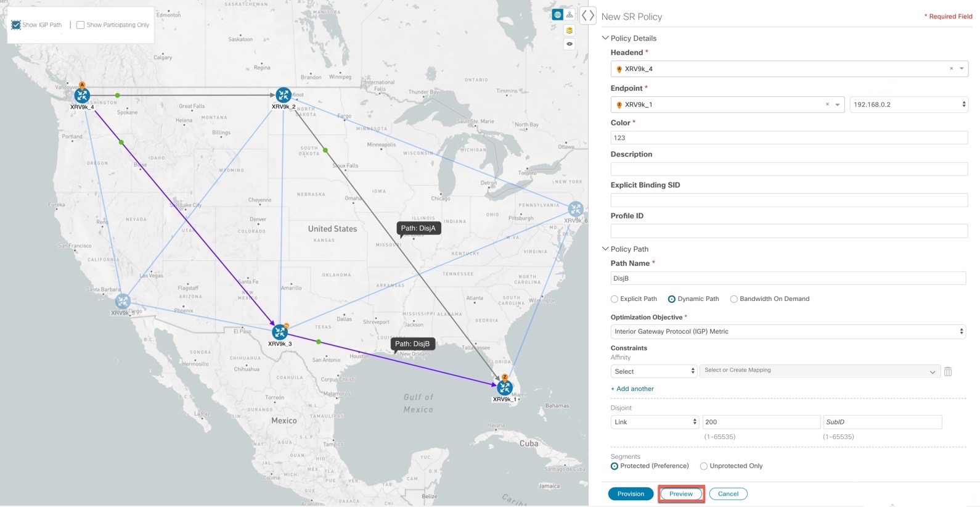Click the Provision button
This screenshot has width=980, height=507.
pos(631,493)
